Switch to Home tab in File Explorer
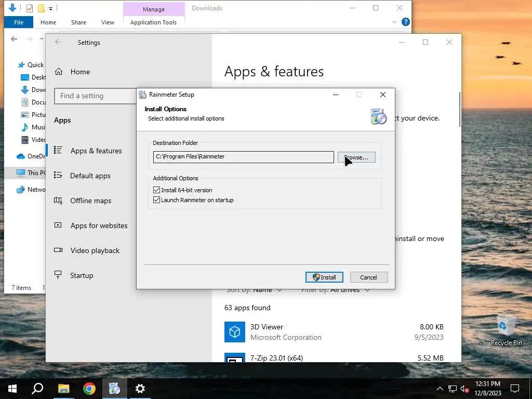The height and width of the screenshot is (399, 532). (48, 22)
